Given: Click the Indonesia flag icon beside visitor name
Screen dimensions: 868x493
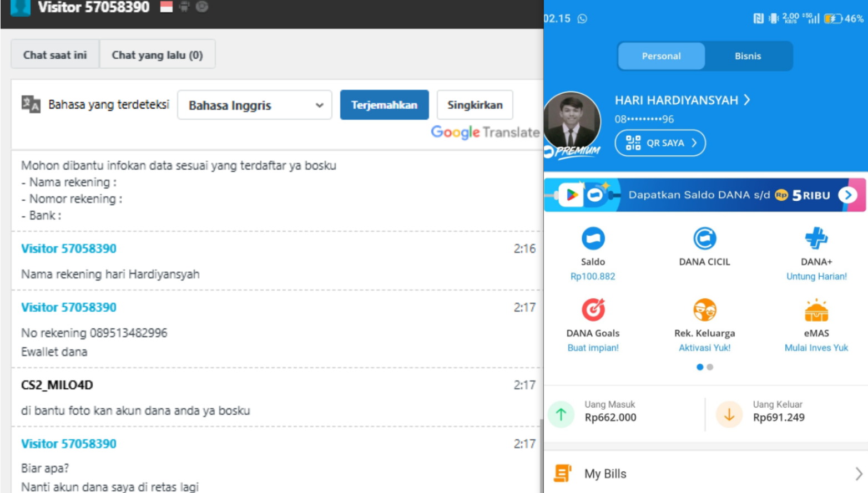Looking at the screenshot, I should click(166, 7).
